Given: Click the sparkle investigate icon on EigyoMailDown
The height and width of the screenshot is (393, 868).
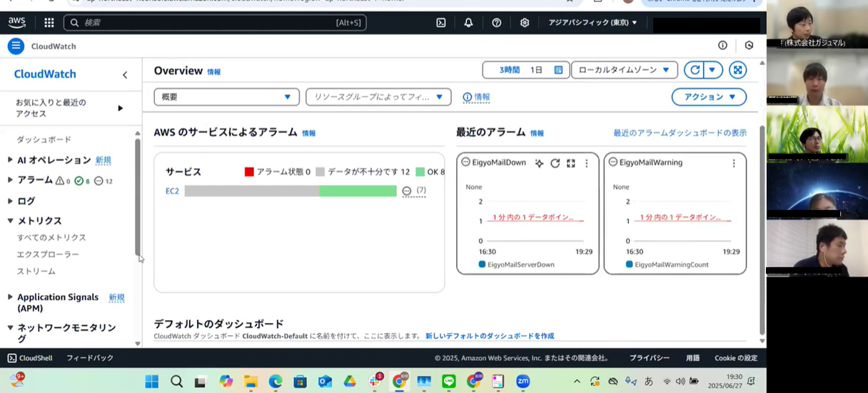Looking at the screenshot, I should pyautogui.click(x=539, y=163).
